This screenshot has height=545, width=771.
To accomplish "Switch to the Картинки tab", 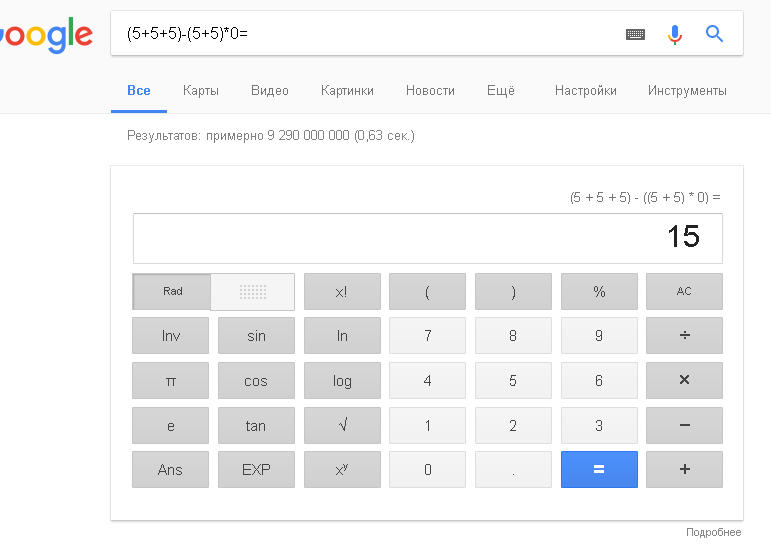I will 347,91.
